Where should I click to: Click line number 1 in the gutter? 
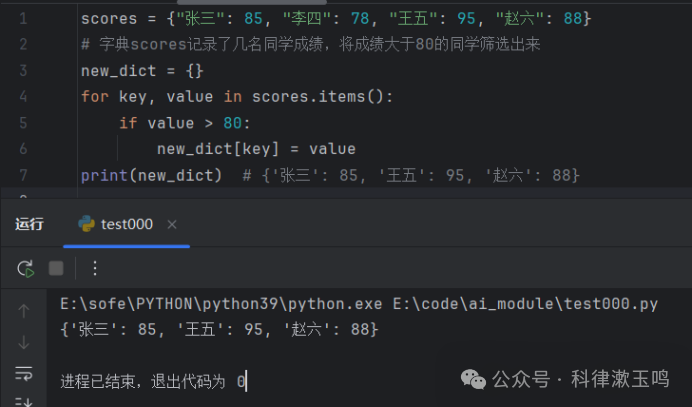[x=23, y=19]
